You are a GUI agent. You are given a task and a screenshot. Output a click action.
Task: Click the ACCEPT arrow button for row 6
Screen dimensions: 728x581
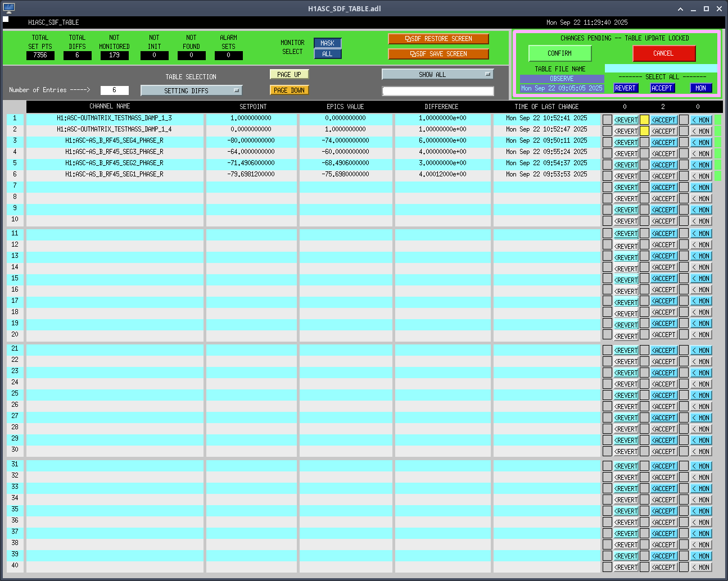click(663, 176)
